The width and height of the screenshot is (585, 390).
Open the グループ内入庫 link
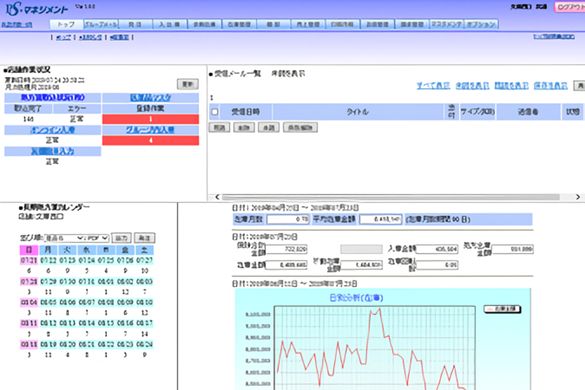pos(150,130)
